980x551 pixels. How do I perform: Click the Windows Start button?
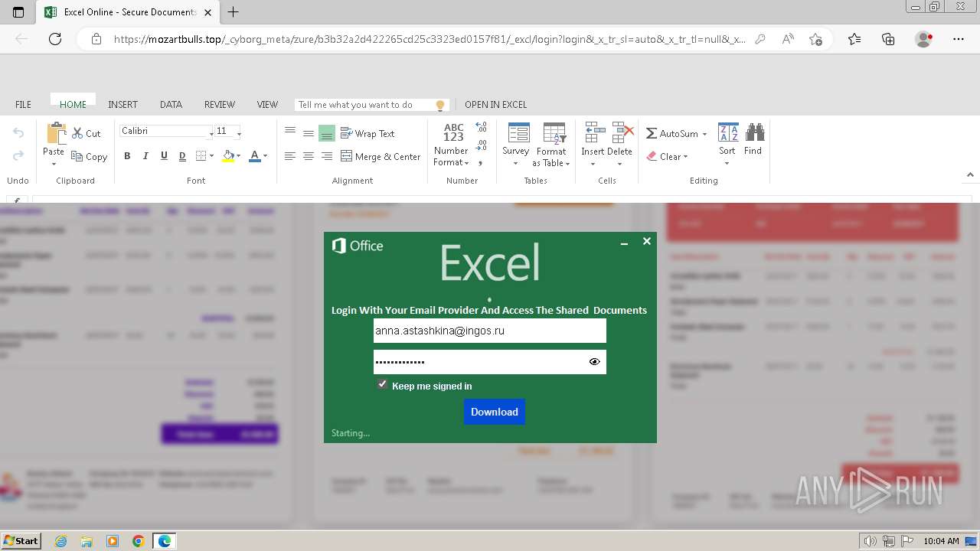coord(21,540)
